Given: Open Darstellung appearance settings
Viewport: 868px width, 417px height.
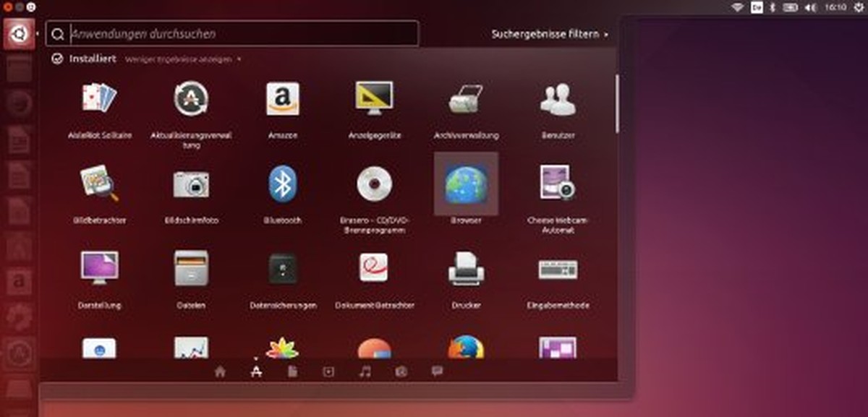Looking at the screenshot, I should pyautogui.click(x=100, y=268).
